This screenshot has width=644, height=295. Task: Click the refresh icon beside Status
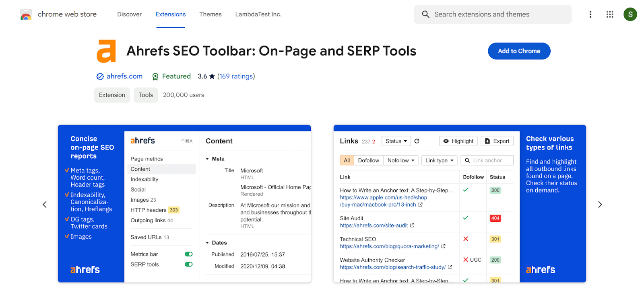[x=417, y=141]
